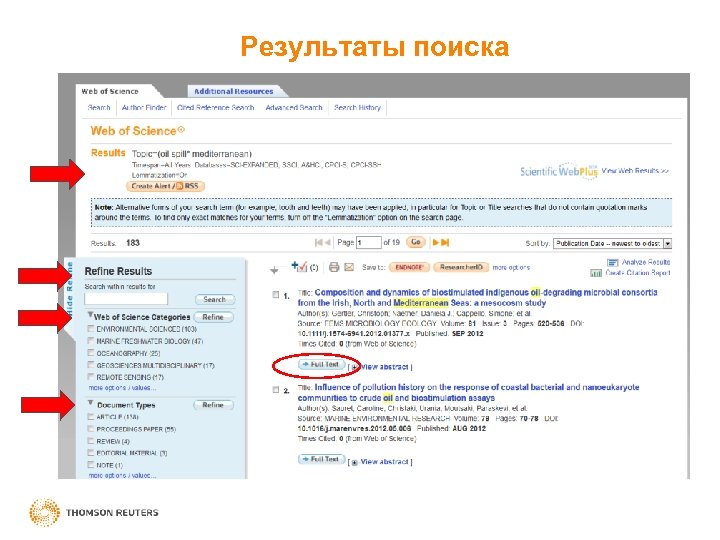
Task: Click the page number input field
Action: (369, 242)
